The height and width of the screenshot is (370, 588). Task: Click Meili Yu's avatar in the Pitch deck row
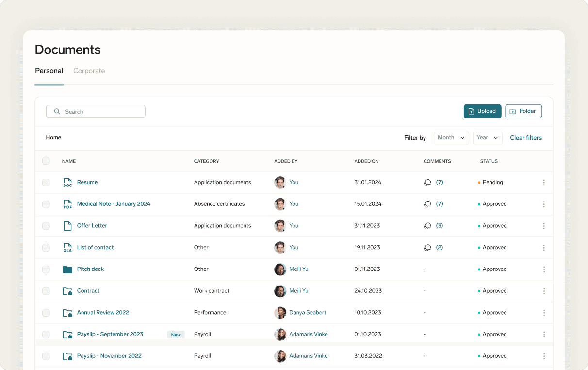[x=280, y=269]
